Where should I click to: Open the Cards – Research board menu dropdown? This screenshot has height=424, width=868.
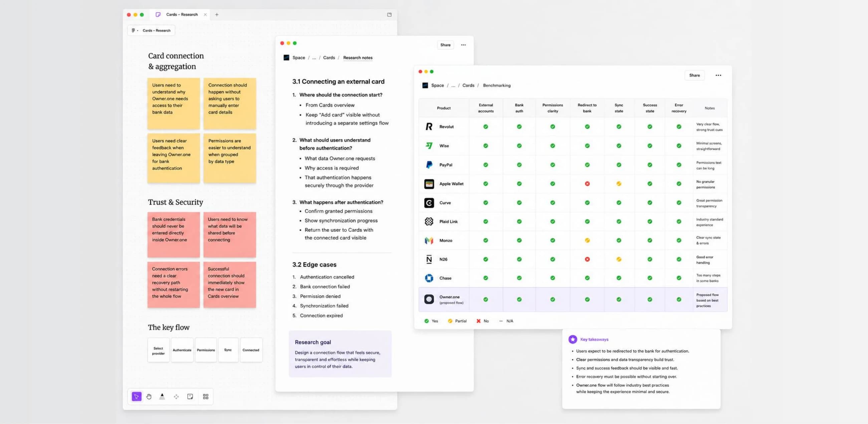tap(151, 30)
